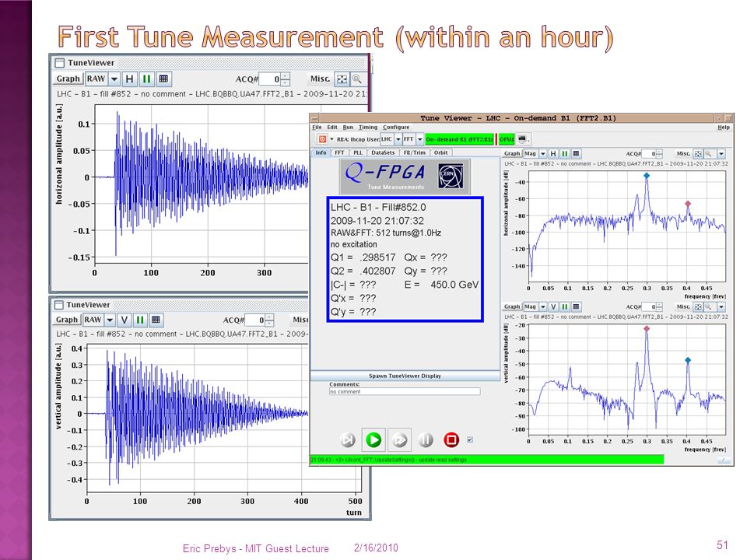Image resolution: width=747 pixels, height=560 pixels.
Task: Switch to the Info tab
Action: [x=321, y=153]
